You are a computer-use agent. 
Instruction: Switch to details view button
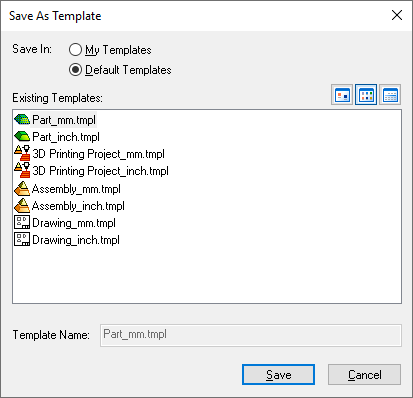pos(390,95)
